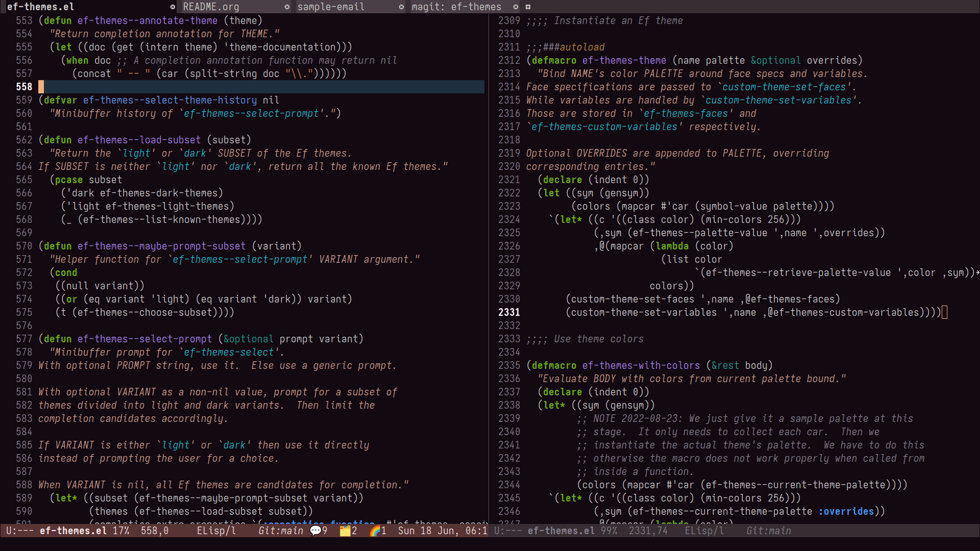Viewport: 980px width, 551px height.
Task: Click the date Sun 18 Jun in mode line
Action: (x=428, y=531)
